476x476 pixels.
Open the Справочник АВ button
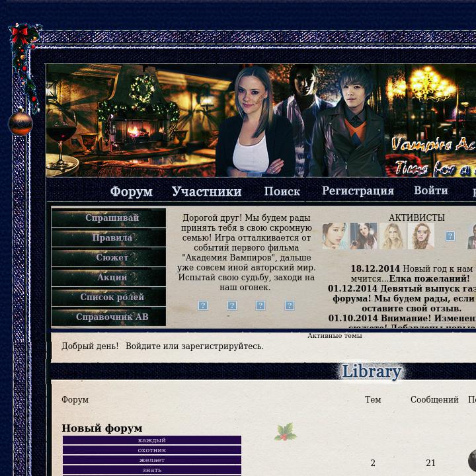108,317
